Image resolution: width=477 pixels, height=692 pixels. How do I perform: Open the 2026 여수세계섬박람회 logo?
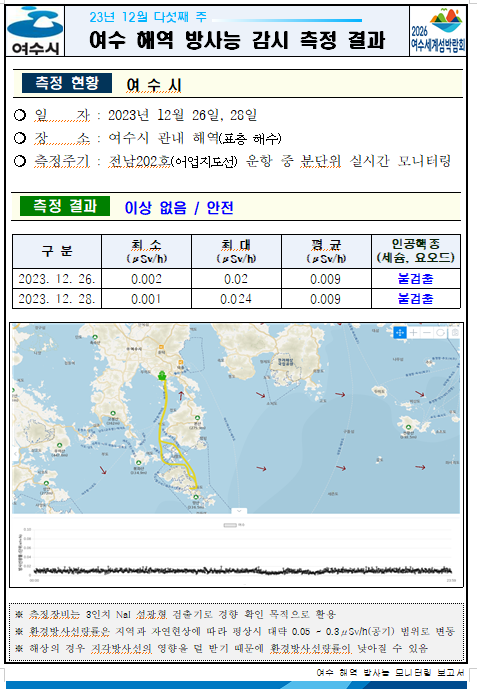pos(438,31)
